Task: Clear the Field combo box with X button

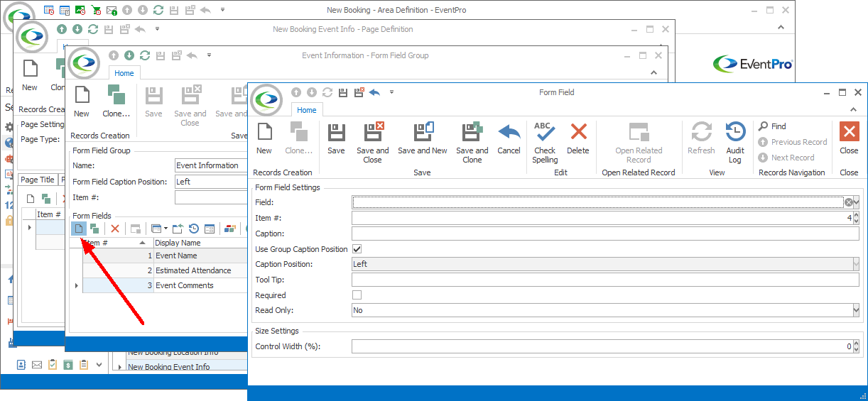Action: pos(848,202)
